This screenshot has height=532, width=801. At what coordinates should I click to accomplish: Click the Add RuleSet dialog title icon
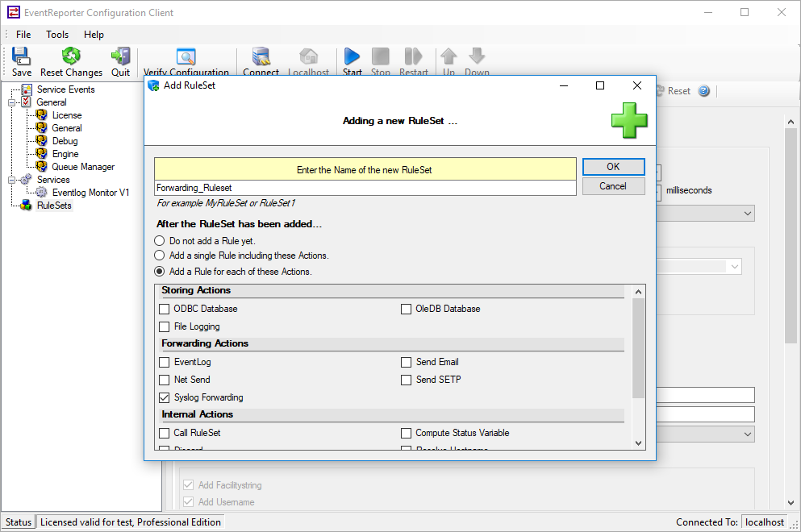coord(154,85)
